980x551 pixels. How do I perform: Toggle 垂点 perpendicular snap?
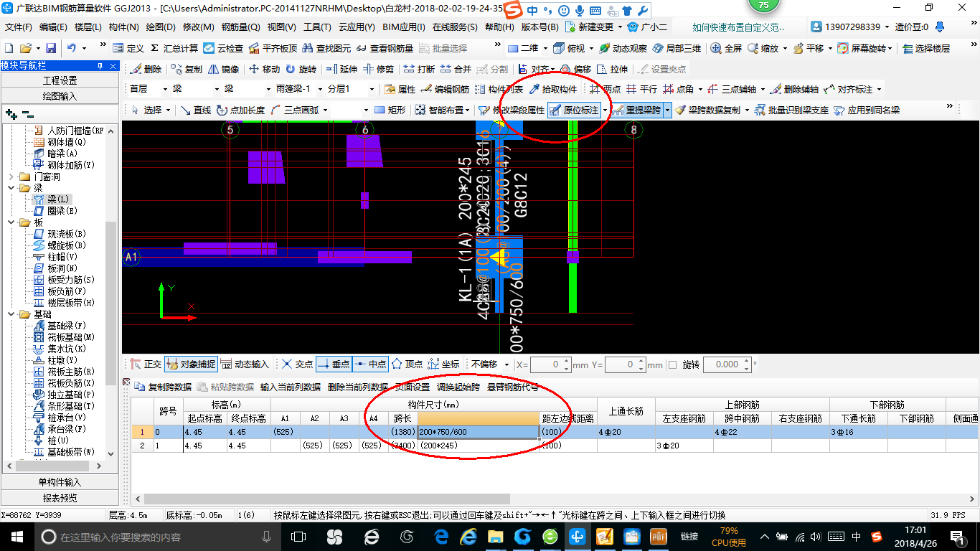[x=334, y=364]
